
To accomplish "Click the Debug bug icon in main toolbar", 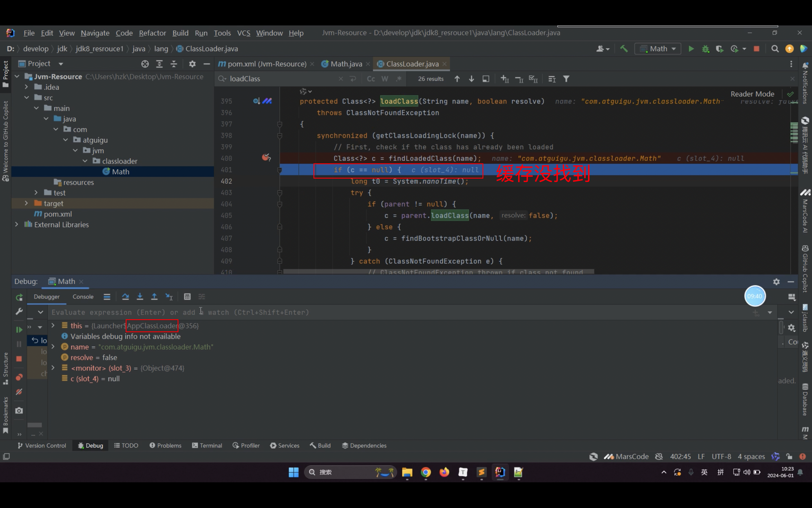I will (x=705, y=49).
